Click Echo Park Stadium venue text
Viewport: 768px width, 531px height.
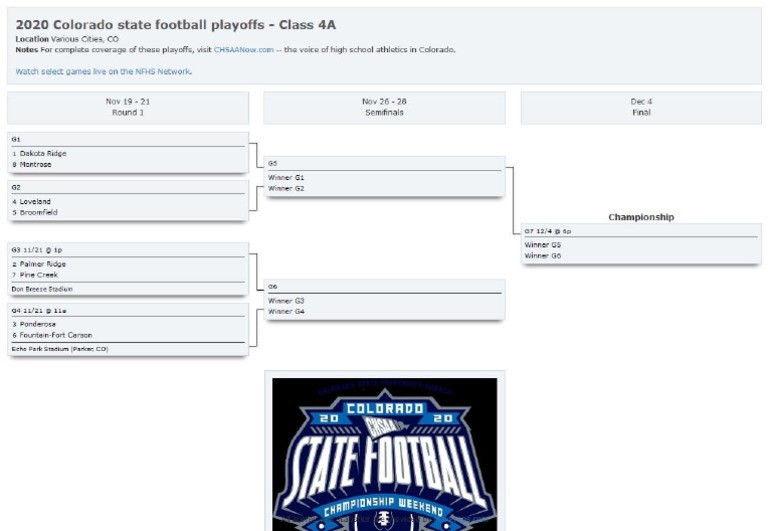point(60,349)
